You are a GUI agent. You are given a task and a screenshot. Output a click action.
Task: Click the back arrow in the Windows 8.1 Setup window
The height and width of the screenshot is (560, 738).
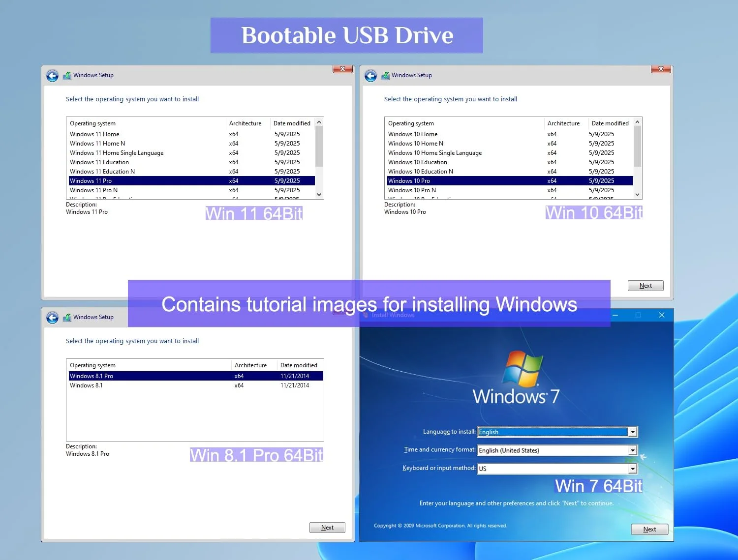[52, 317]
